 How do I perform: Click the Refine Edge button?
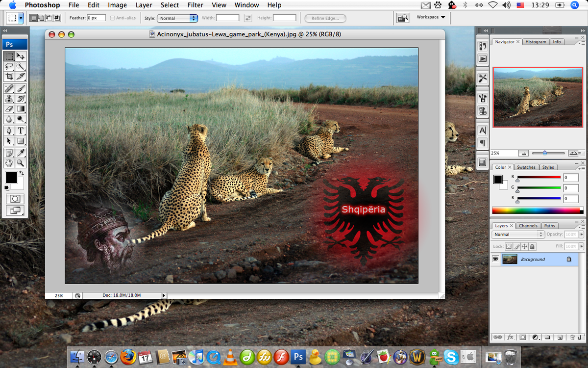[325, 18]
